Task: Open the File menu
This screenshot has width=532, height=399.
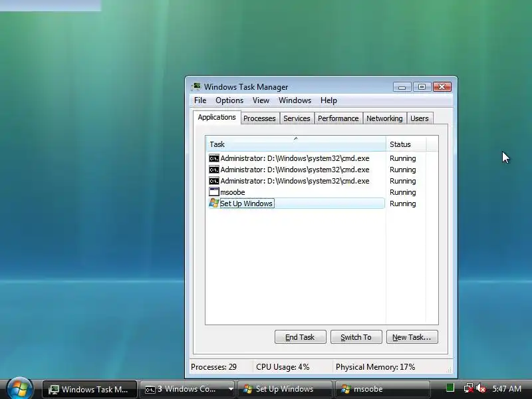Action: 200,100
